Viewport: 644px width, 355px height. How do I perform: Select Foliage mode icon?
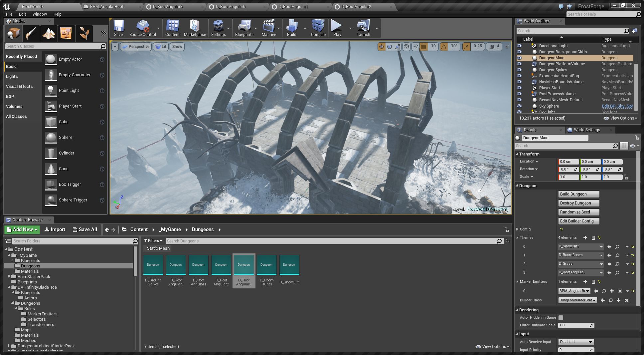click(x=84, y=33)
